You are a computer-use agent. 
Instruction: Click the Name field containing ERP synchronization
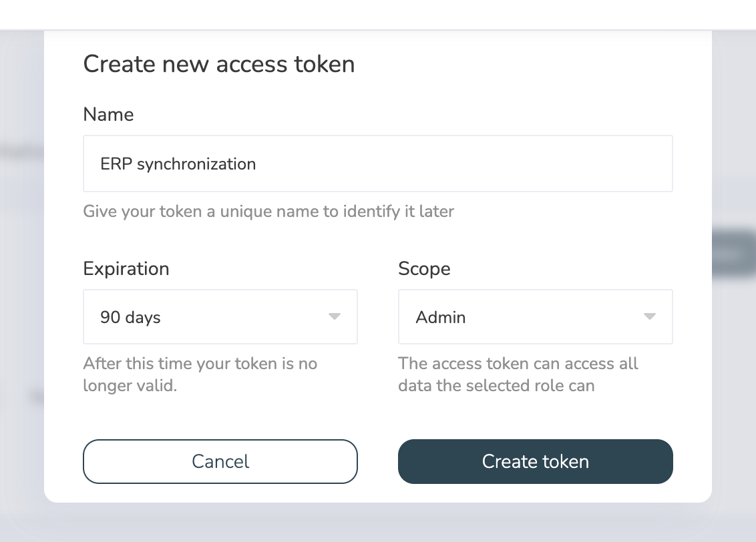pyautogui.click(x=377, y=163)
